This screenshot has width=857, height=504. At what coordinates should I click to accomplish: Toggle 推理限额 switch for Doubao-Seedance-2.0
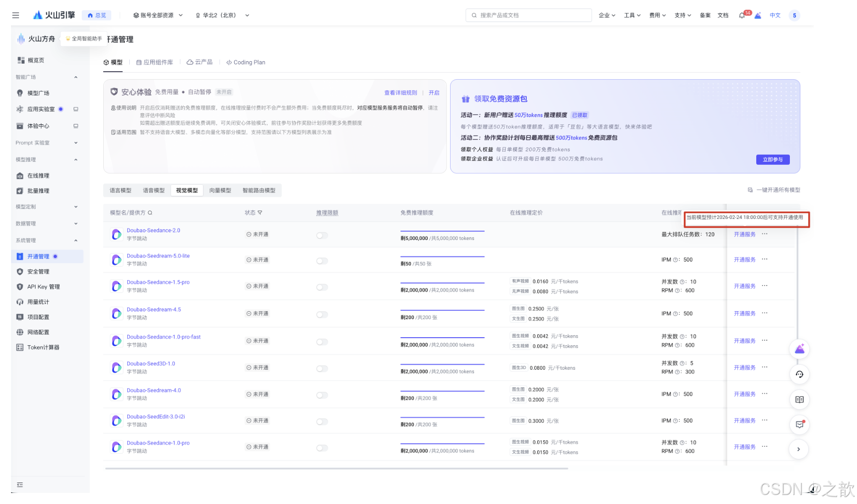click(x=322, y=235)
